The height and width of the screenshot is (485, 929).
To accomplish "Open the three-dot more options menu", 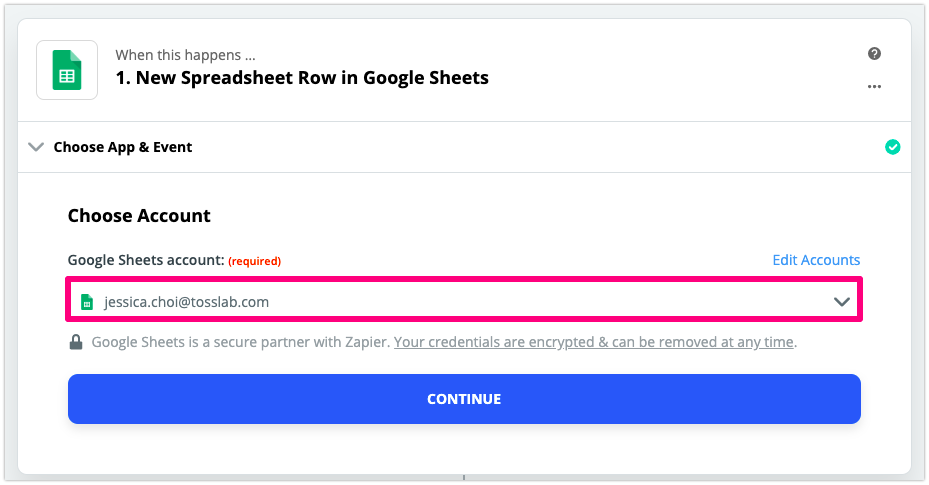I will pos(874,86).
